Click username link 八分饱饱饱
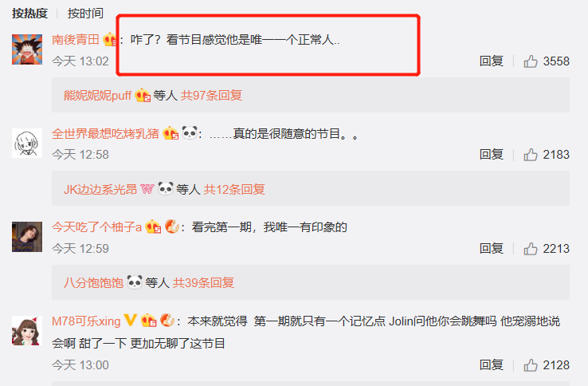 (93, 283)
